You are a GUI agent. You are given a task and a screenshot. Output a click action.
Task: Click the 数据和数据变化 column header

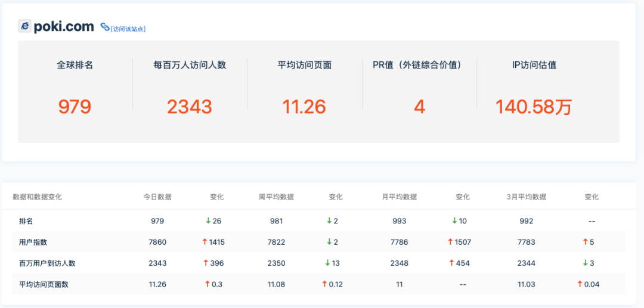point(38,197)
